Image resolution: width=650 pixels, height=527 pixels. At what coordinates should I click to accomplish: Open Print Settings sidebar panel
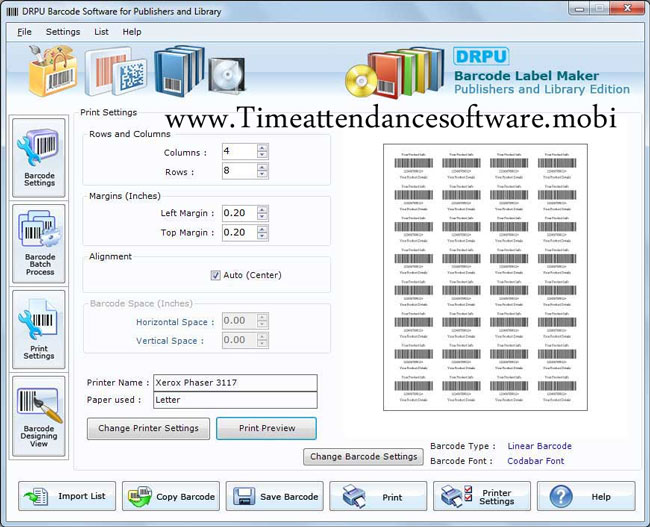[39, 330]
